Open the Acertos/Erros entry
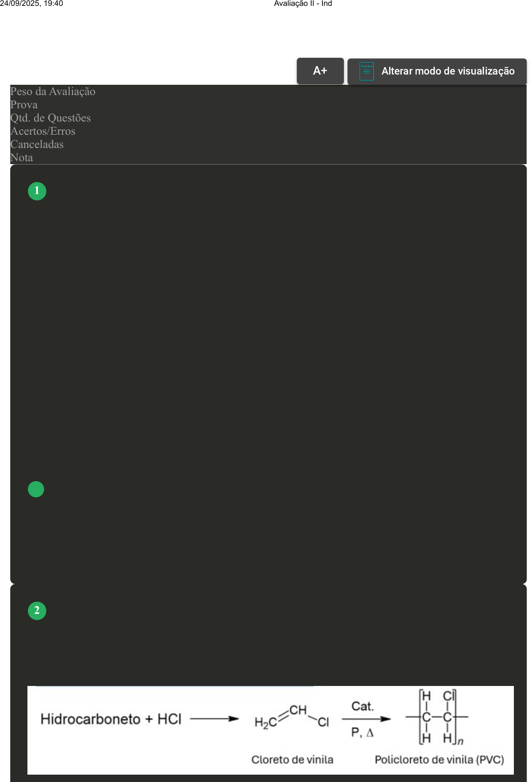The height and width of the screenshot is (782, 532). click(43, 131)
